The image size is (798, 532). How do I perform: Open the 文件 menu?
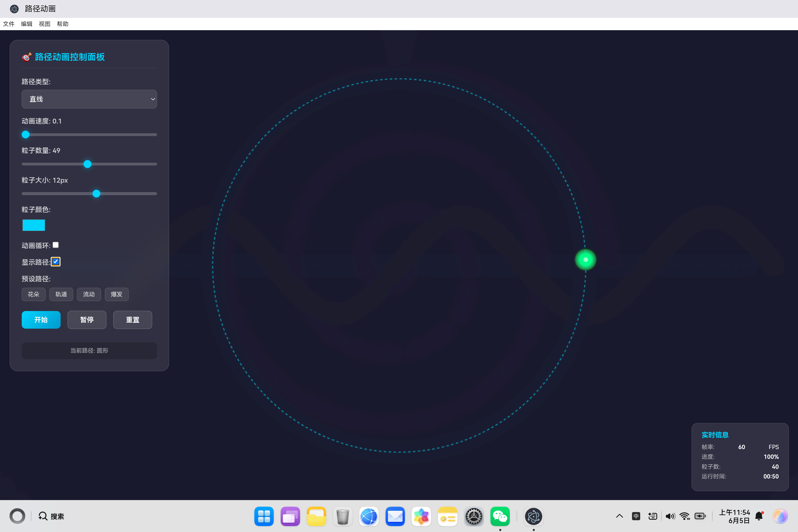[x=9, y=24]
